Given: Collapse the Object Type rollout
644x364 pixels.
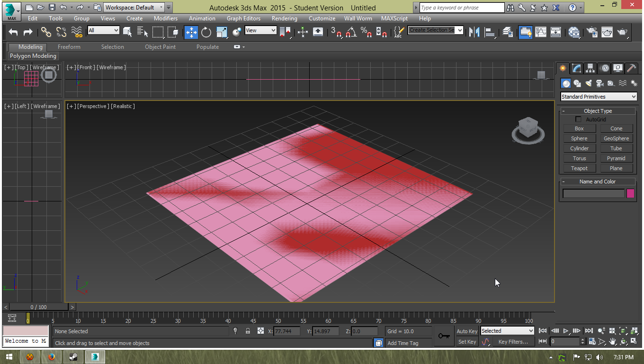Looking at the screenshot, I should (x=598, y=111).
